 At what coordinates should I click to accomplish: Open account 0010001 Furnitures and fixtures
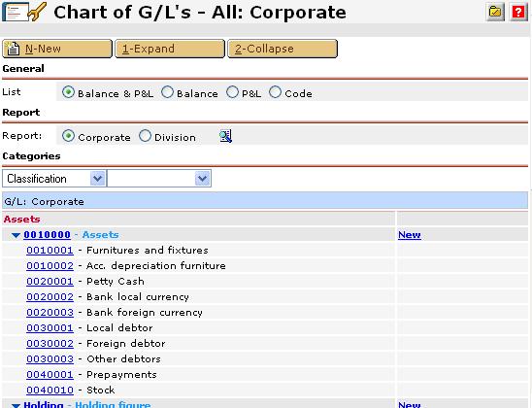50,251
